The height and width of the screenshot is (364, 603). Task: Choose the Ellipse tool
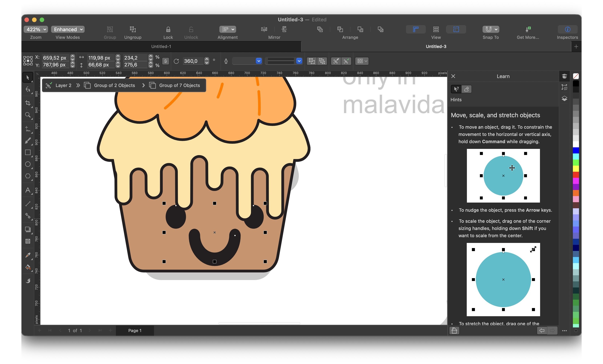click(28, 164)
